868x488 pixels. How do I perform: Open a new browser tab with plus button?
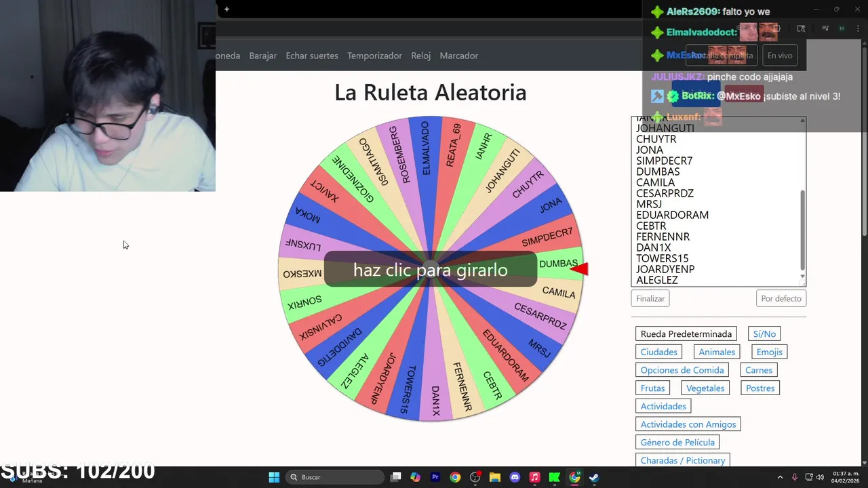tap(226, 9)
